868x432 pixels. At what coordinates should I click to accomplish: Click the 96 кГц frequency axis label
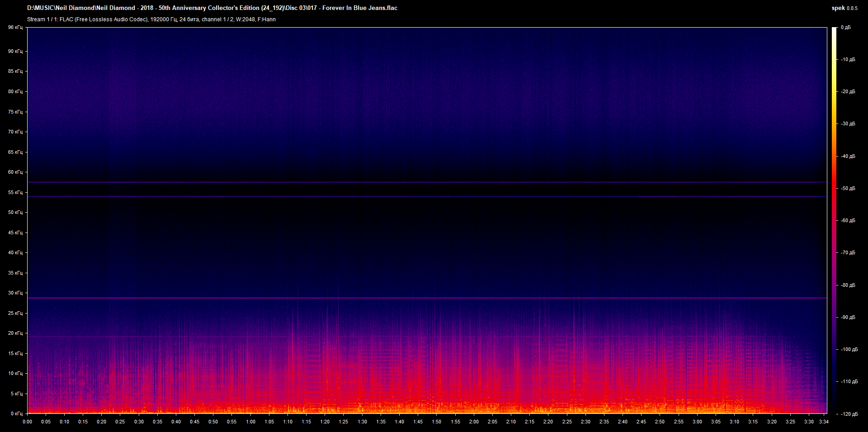point(15,28)
